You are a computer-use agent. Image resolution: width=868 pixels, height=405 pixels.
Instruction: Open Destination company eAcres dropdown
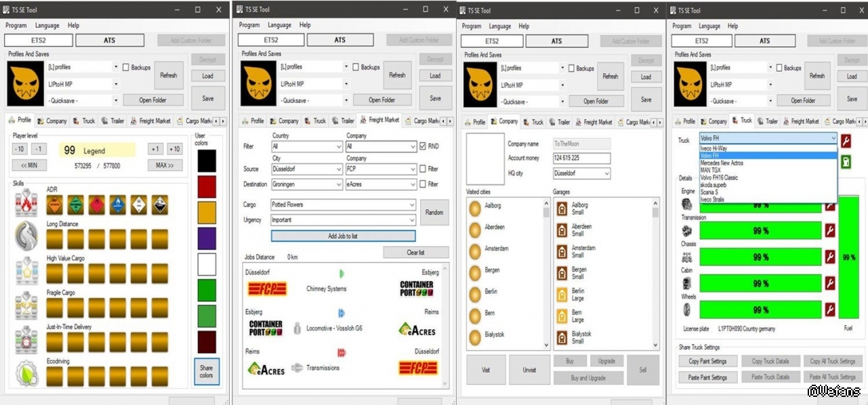coord(381,184)
